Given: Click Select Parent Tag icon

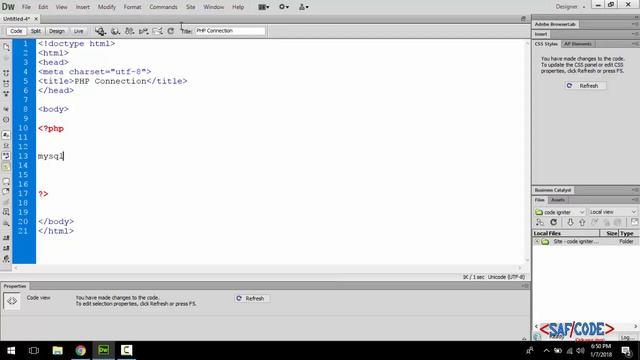Looking at the screenshot, I should coord(6,109).
